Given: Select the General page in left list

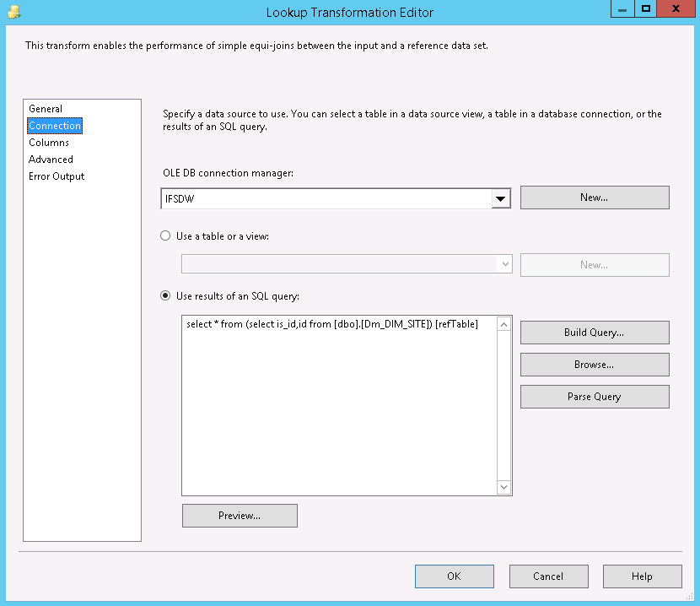Looking at the screenshot, I should click(x=46, y=109).
